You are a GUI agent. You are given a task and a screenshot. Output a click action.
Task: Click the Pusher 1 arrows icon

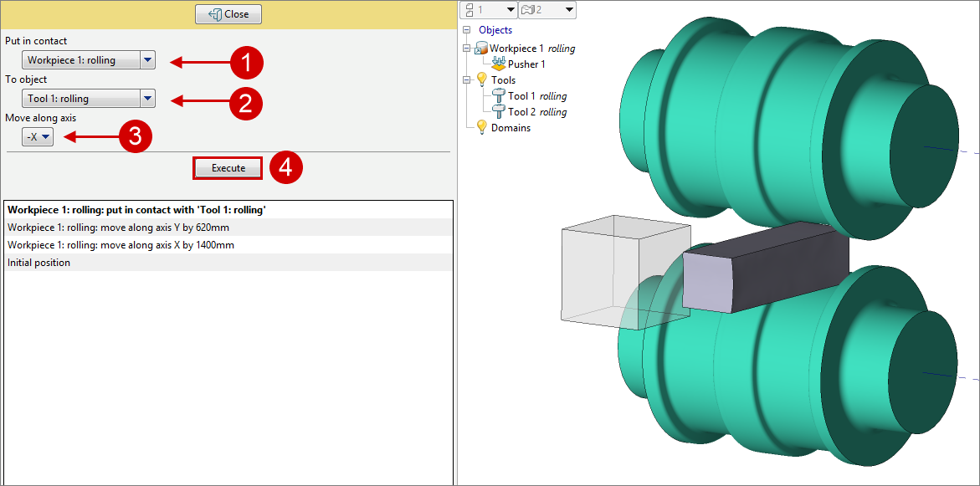click(x=498, y=64)
